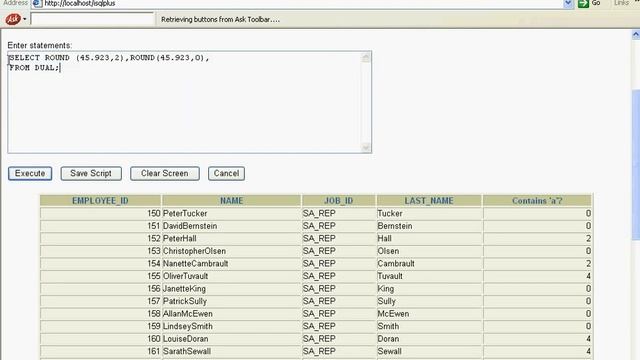Click the McEwen last name cell
This screenshot has height=360, width=640.
[429, 314]
